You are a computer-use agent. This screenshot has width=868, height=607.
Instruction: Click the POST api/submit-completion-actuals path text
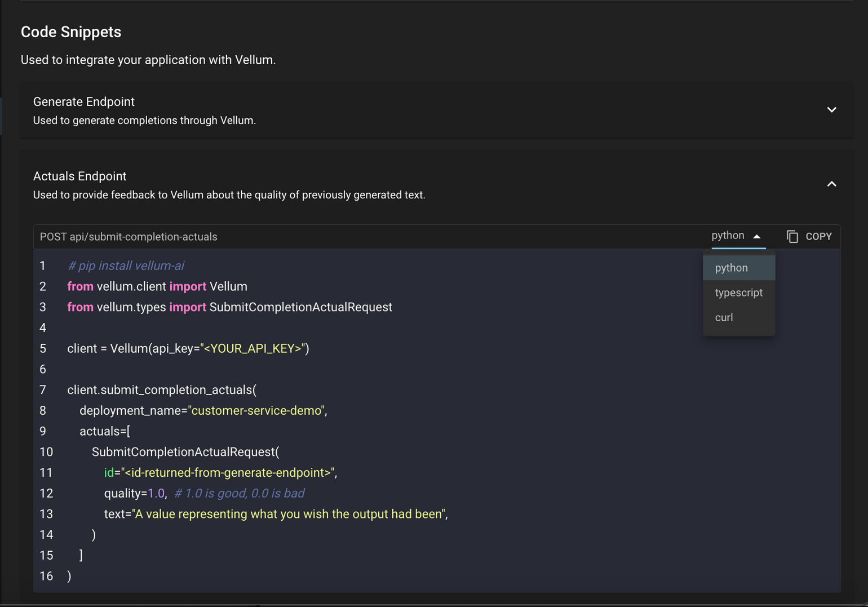[x=129, y=237]
